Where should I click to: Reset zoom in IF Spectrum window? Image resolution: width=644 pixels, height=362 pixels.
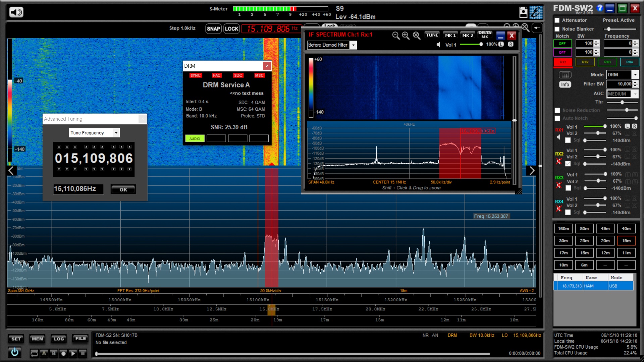click(x=416, y=36)
